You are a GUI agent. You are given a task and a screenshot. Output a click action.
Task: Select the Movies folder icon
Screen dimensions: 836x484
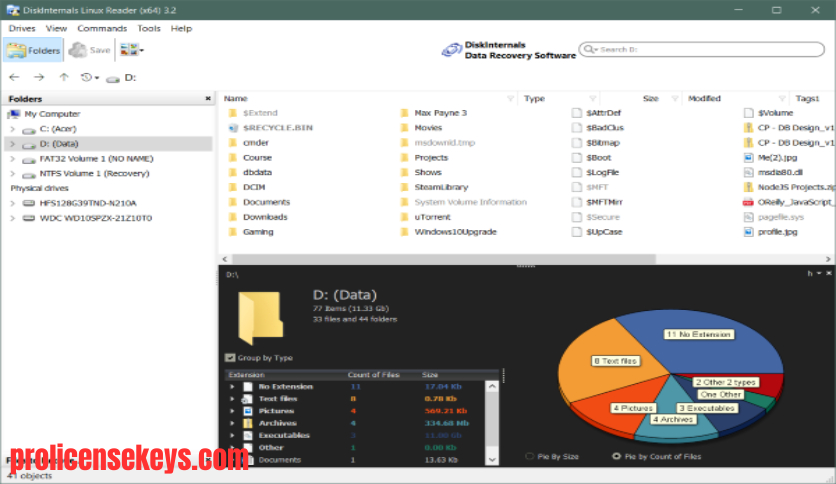[404, 128]
